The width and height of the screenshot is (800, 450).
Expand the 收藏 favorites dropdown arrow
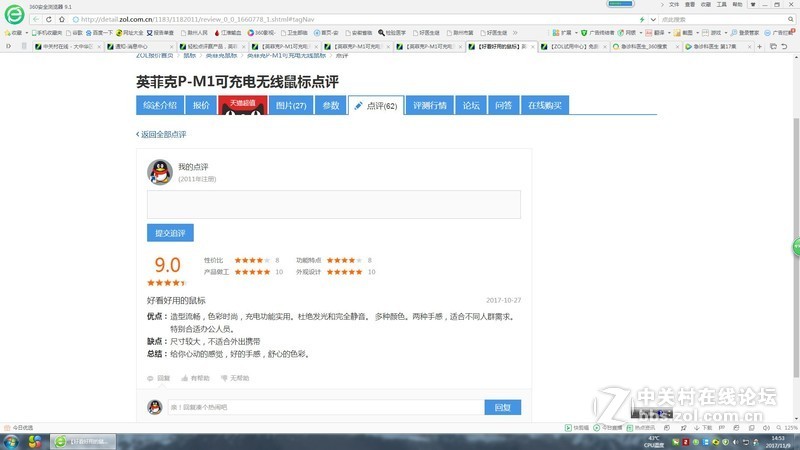[27, 33]
